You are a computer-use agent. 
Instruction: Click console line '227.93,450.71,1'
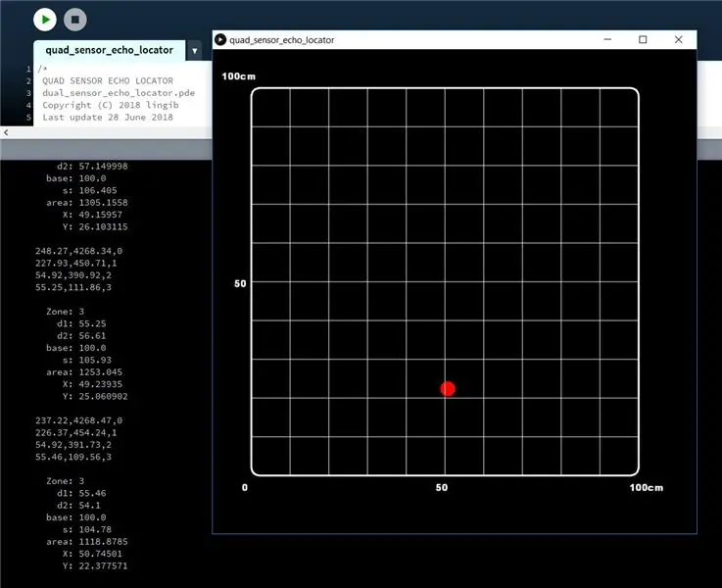click(x=76, y=264)
